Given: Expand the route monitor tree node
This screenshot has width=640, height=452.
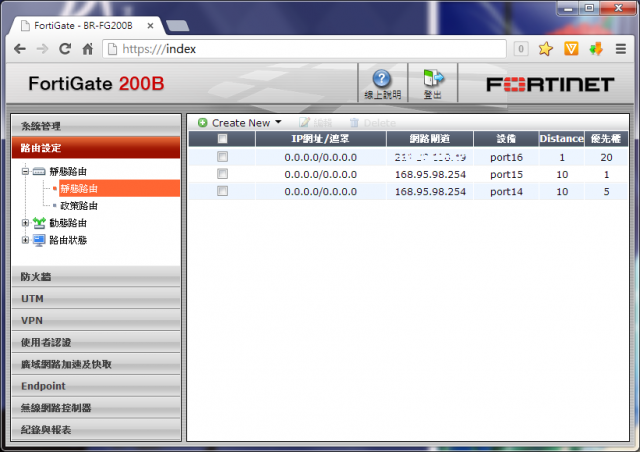Looking at the screenshot, I should (x=25, y=240).
